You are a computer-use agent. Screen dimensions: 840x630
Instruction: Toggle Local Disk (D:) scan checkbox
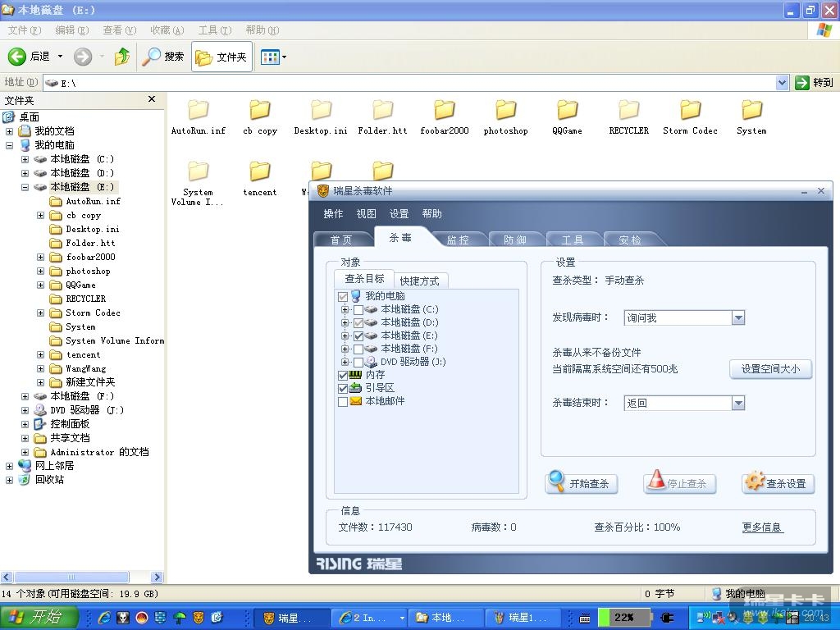point(358,323)
